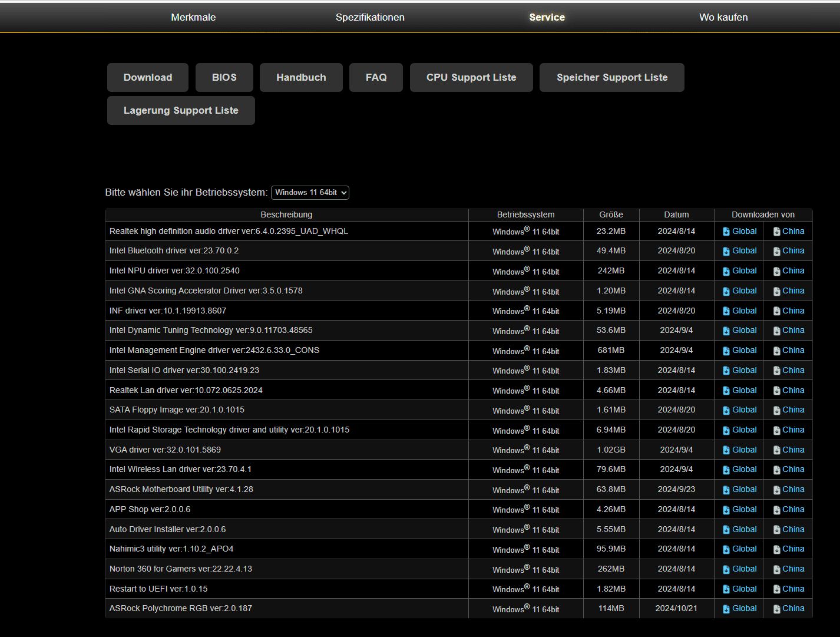The image size is (840, 637).
Task: Select the Größe column header
Action: point(611,214)
